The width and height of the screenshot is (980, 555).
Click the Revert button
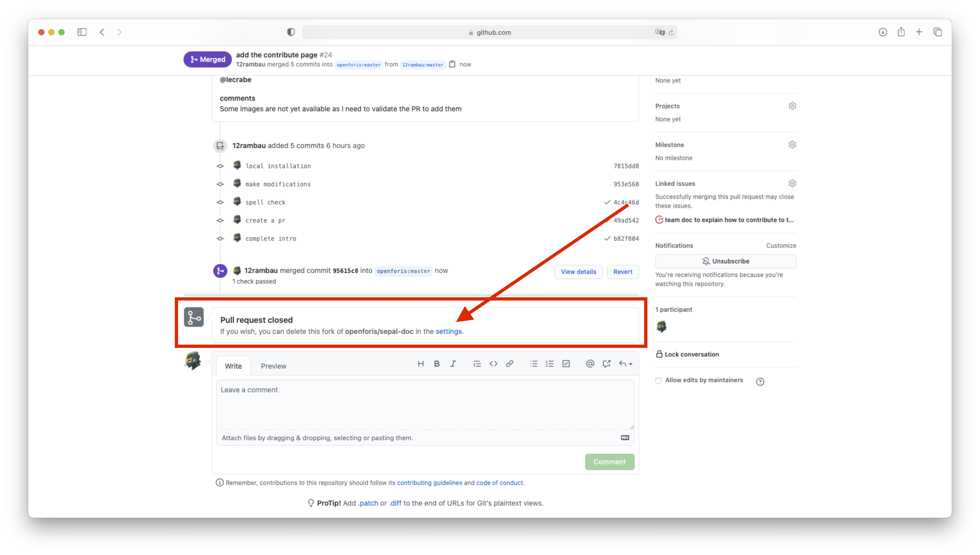tap(623, 272)
